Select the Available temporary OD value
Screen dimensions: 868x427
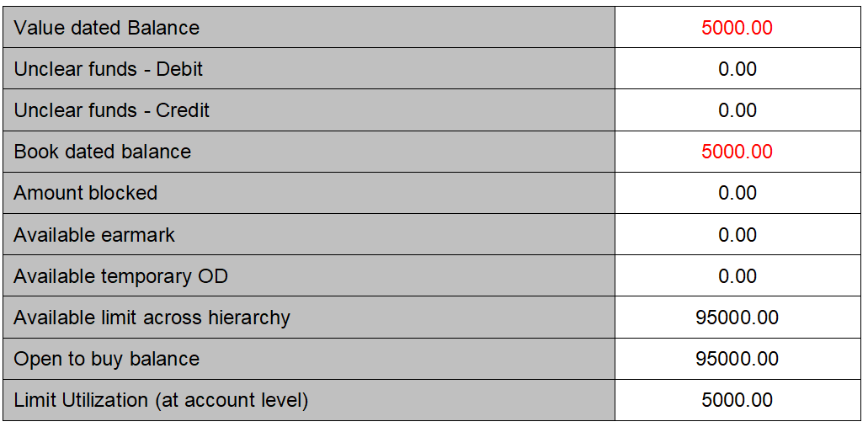[x=738, y=276]
